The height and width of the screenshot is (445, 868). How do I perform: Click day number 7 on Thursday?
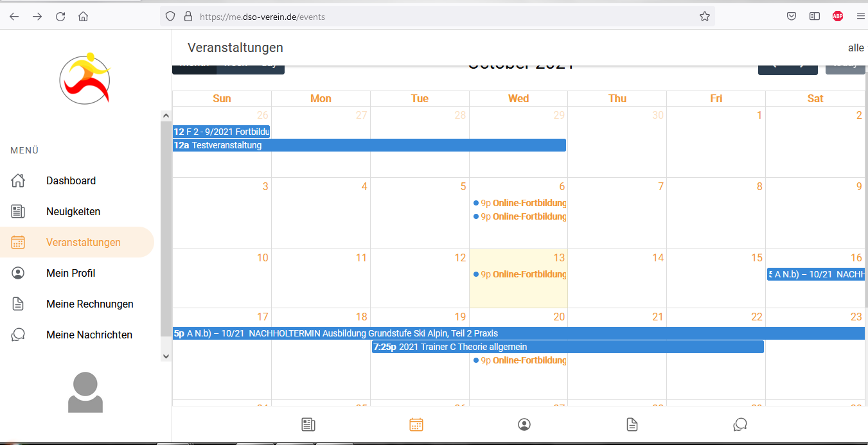pyautogui.click(x=660, y=186)
